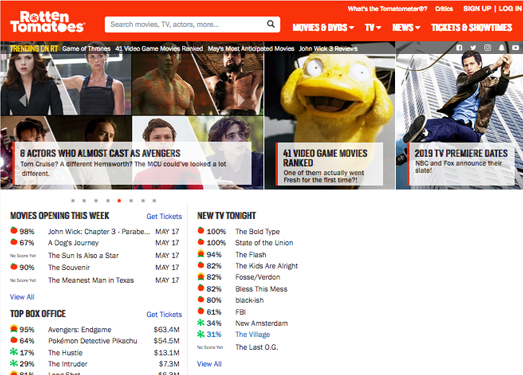This screenshot has height=375, width=523.
Task: Open Avengers: Endgame title
Action: (x=80, y=330)
